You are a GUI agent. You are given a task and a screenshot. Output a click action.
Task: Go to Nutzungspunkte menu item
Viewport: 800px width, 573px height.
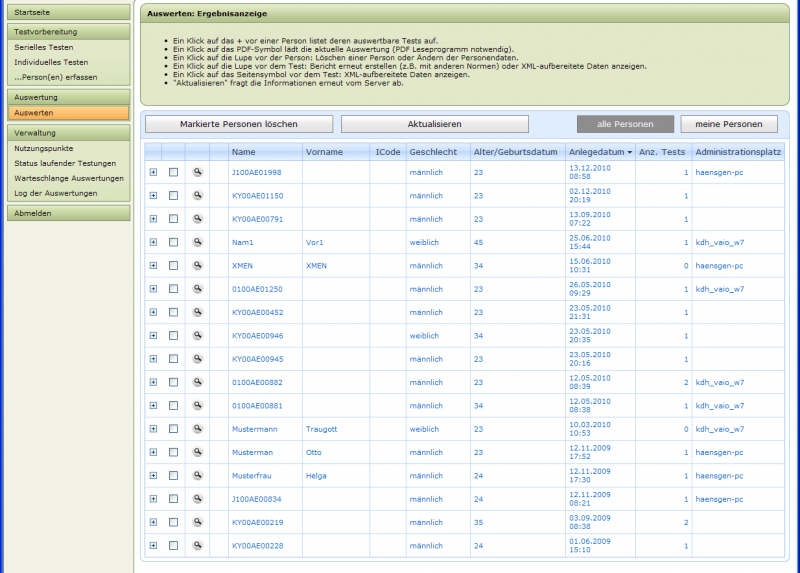[45, 148]
